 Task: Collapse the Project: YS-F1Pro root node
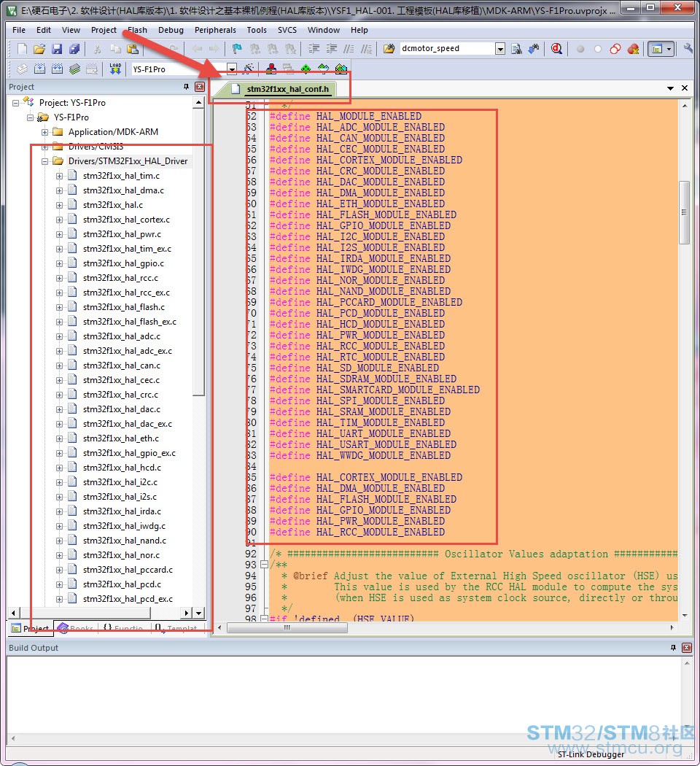[15, 103]
